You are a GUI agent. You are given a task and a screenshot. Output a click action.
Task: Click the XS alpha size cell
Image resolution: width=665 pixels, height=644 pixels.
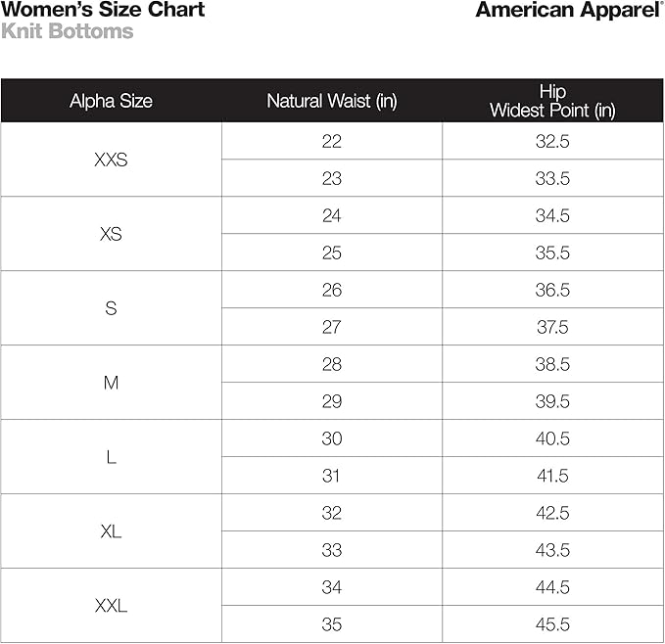111,234
